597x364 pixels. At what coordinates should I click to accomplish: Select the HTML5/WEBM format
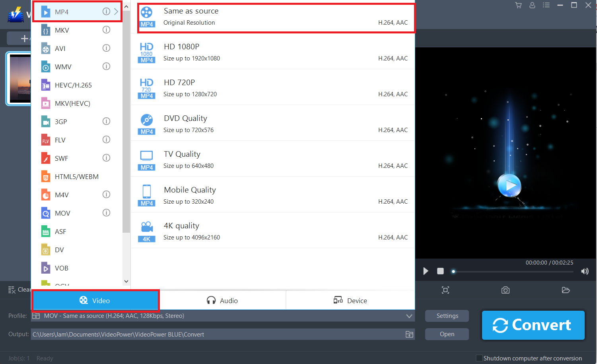(77, 176)
